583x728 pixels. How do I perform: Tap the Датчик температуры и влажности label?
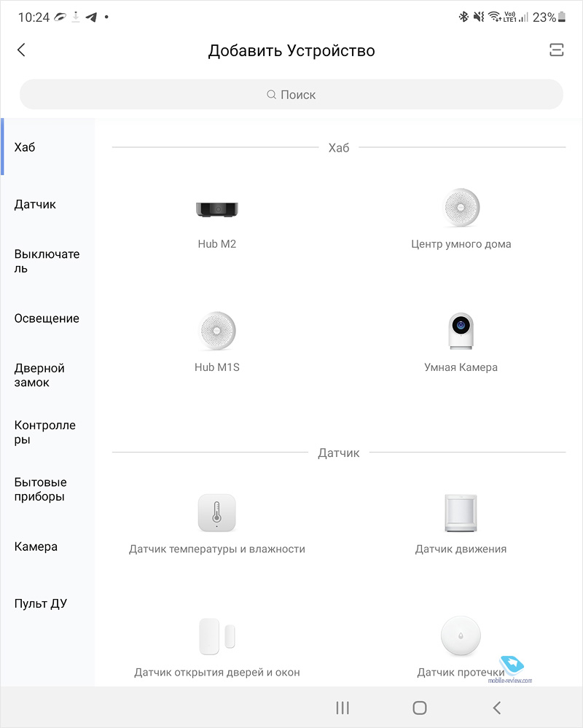click(x=216, y=549)
